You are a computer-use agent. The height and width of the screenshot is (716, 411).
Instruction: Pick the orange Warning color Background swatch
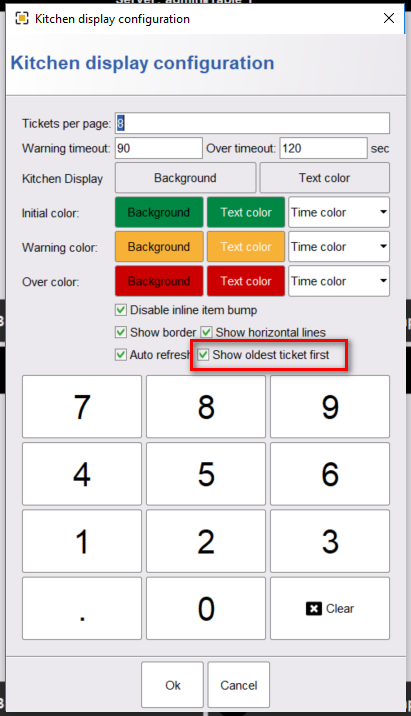coord(159,247)
